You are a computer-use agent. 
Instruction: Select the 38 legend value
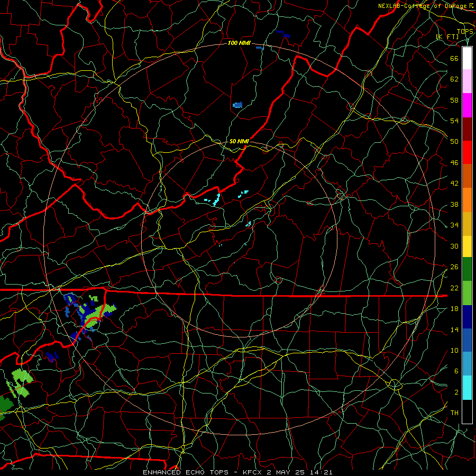pos(454,204)
